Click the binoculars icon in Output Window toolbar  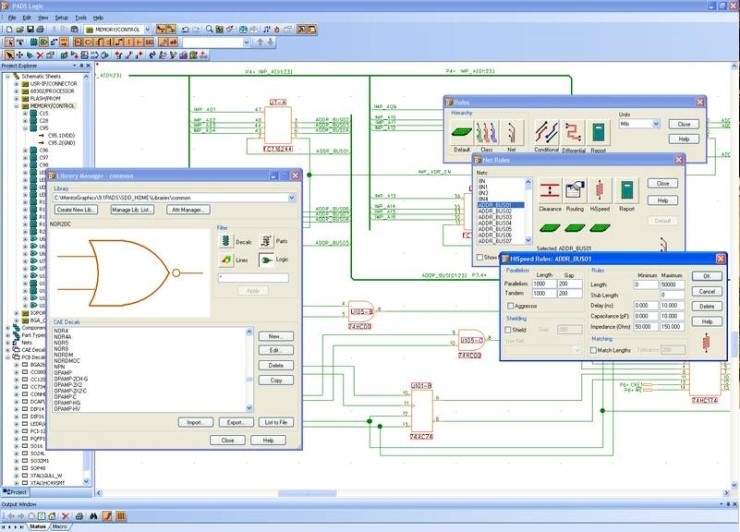pyautogui.click(x=93, y=516)
